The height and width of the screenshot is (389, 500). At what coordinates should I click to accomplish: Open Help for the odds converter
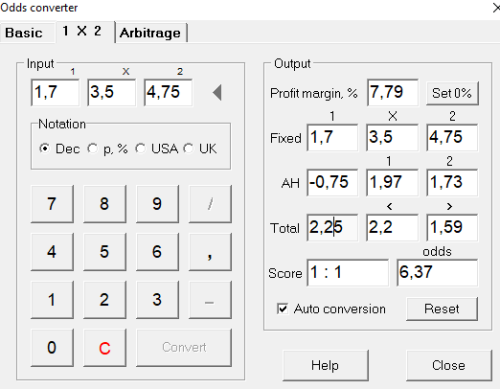click(325, 365)
